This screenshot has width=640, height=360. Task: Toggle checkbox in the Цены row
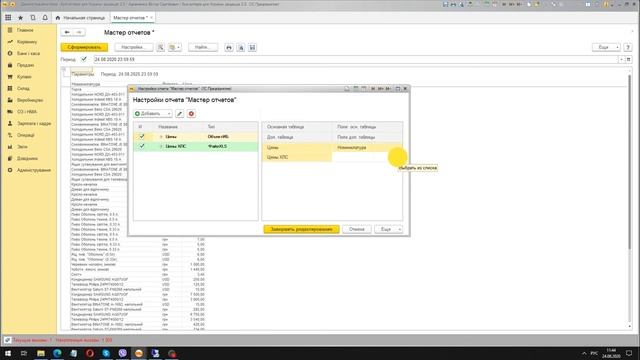[x=142, y=136]
